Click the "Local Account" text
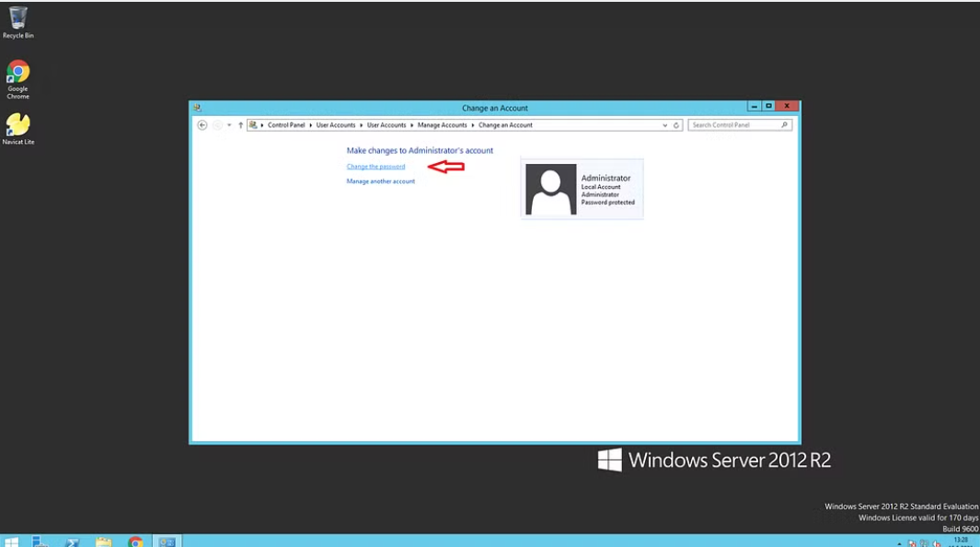 pyautogui.click(x=601, y=187)
